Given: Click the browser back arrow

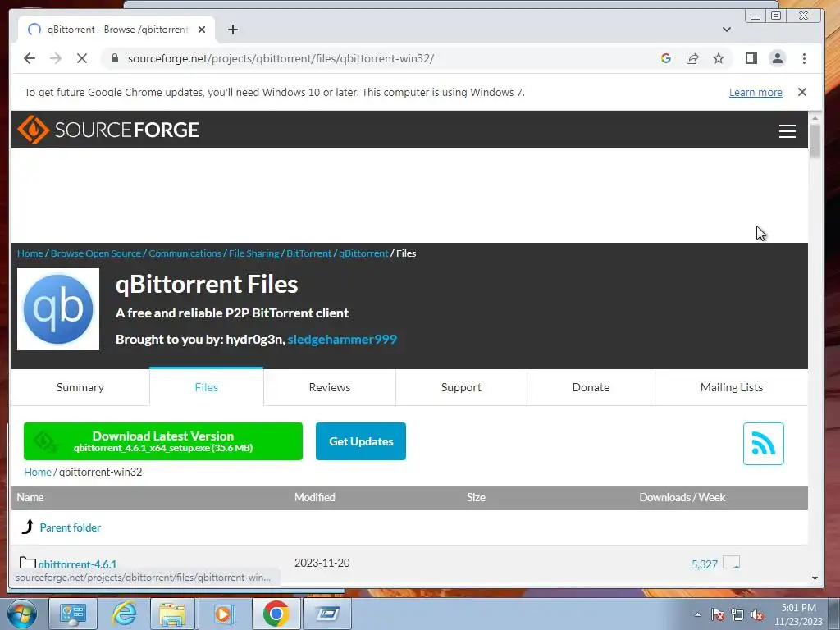Looking at the screenshot, I should 30,58.
